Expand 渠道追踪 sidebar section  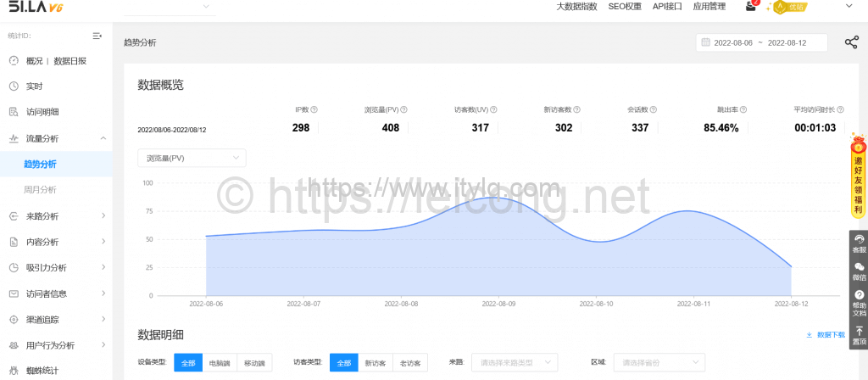[x=55, y=319]
